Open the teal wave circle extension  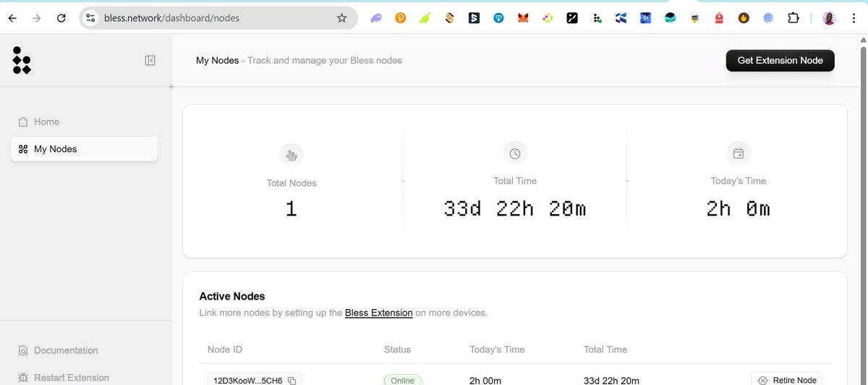pos(671,18)
